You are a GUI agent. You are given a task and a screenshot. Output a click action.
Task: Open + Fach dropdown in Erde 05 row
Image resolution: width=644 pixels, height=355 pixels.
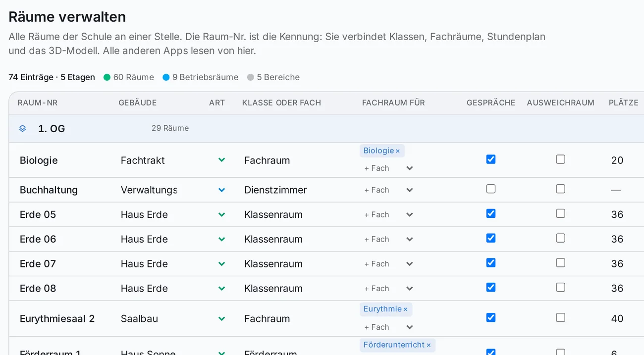(x=388, y=215)
